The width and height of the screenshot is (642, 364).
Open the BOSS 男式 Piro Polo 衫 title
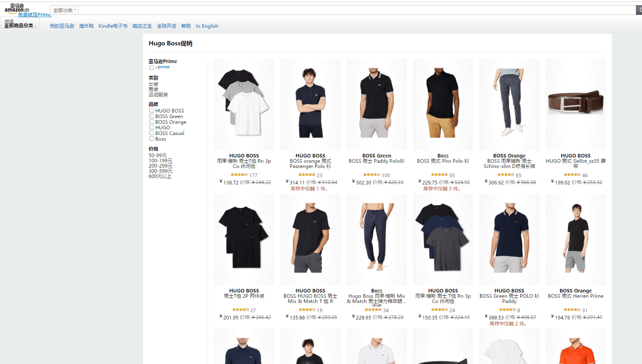pyautogui.click(x=443, y=161)
